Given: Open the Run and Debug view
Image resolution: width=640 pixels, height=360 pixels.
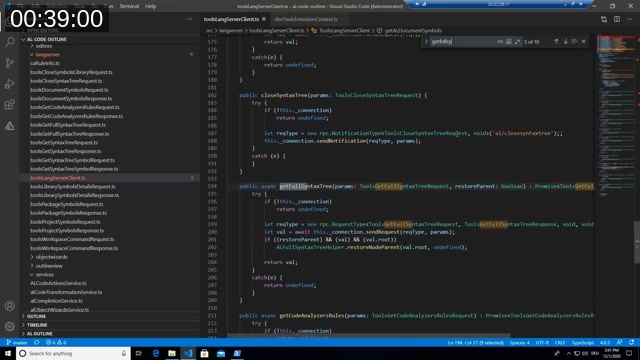Looking at the screenshot, I should click(10, 84).
